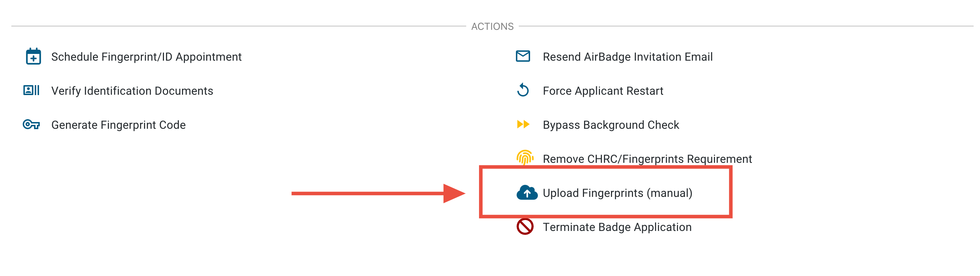Click the red prohibition terminate icon

(x=525, y=227)
